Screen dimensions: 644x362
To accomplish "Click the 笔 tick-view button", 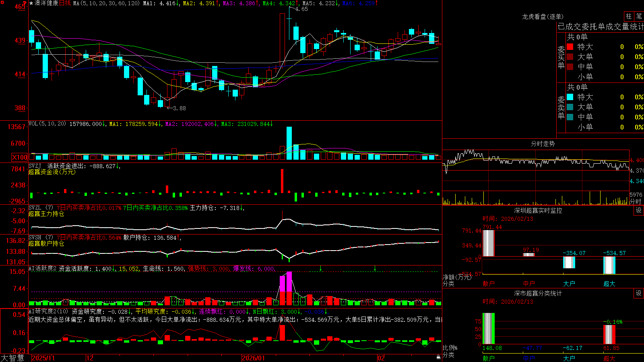I will 639,16.
